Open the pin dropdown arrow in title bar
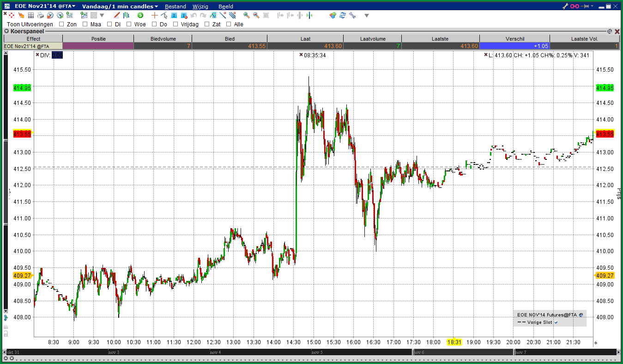 point(593,6)
